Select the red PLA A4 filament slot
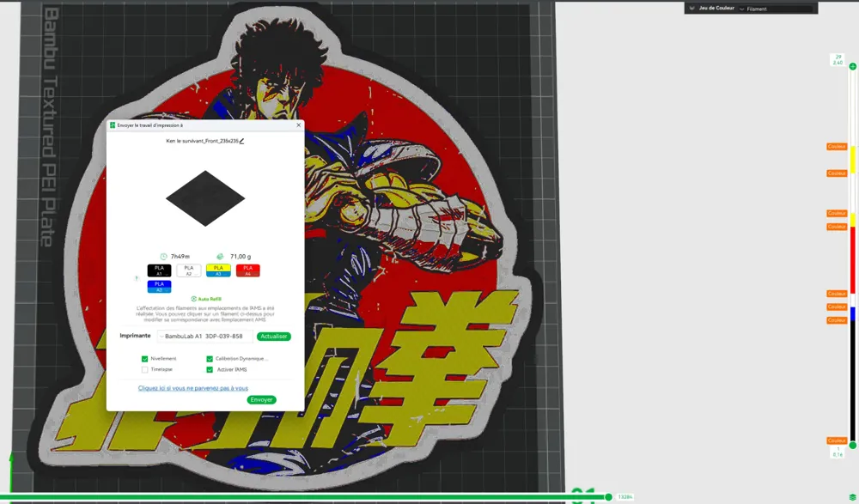859x504 pixels. tap(247, 270)
